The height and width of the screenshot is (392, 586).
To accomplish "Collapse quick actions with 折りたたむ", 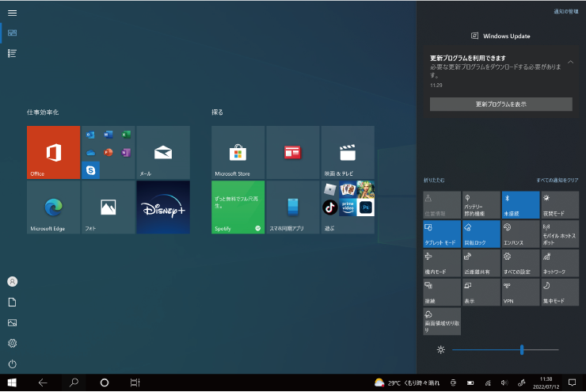I will pos(434,181).
